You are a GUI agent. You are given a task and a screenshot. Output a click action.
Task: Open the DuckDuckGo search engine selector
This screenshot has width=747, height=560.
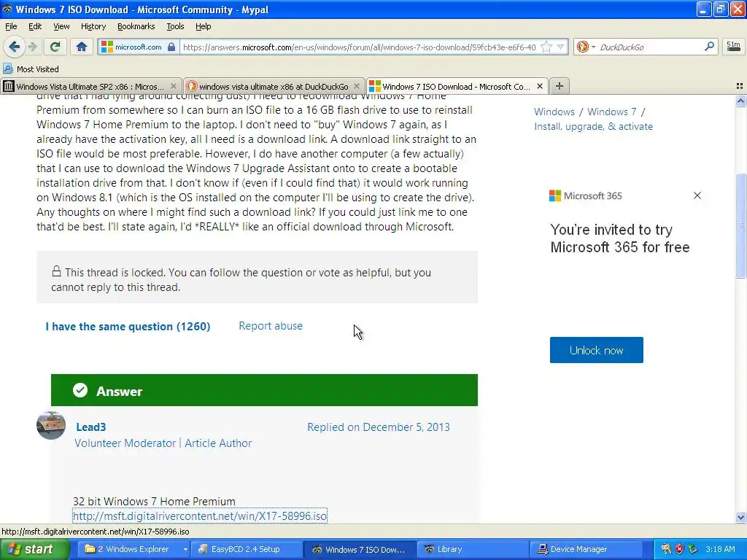point(586,47)
